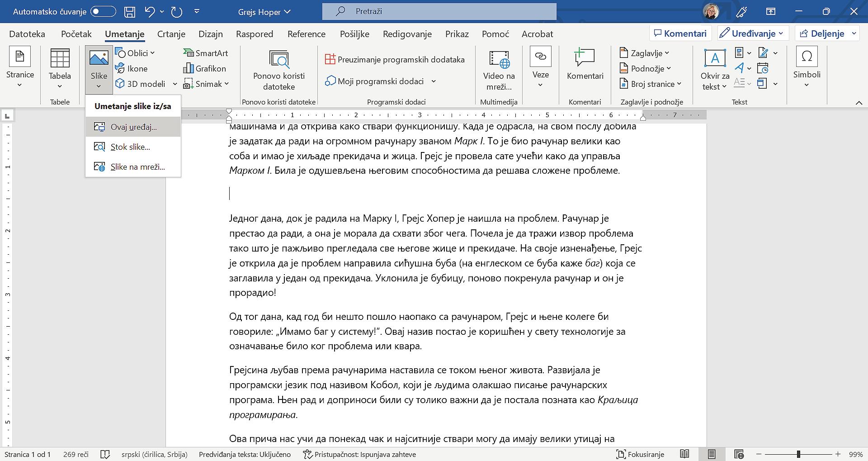Screen dimensions: 868x461
Task: Expand the Deljenje share dropdown arrow
Action: pos(854,33)
